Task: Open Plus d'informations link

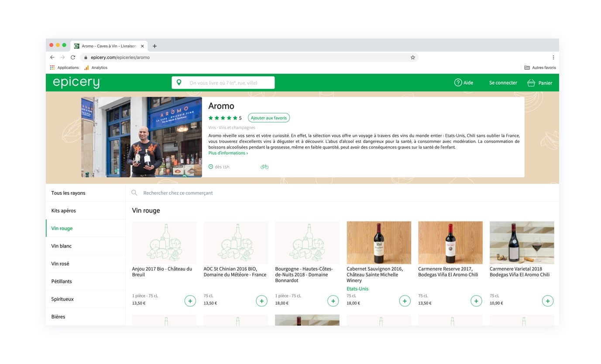Action: coord(228,153)
